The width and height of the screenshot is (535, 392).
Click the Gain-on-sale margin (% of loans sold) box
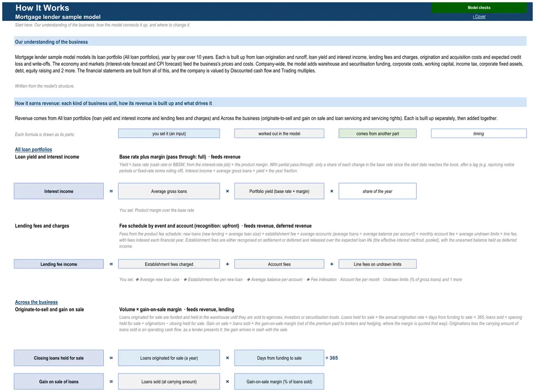click(x=279, y=381)
